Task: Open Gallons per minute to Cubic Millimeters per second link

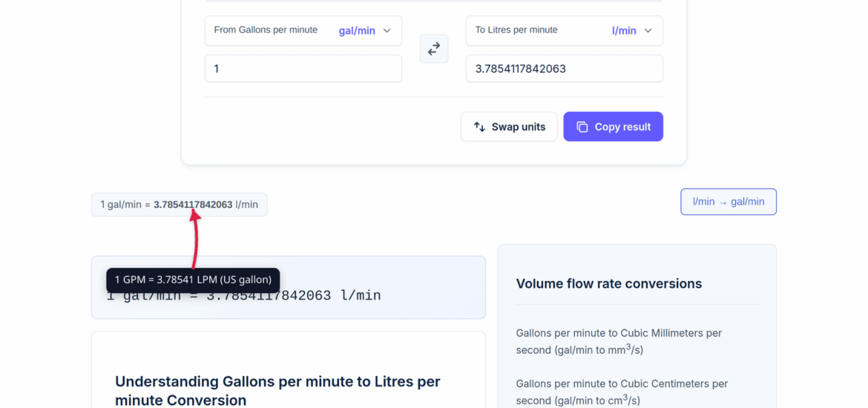Action: (x=618, y=341)
